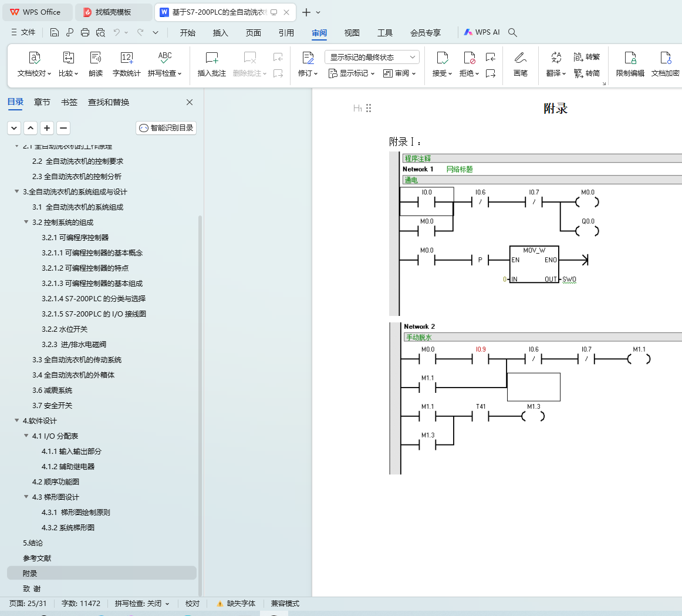Open WPS AI assistant
Image resolution: width=682 pixels, height=616 pixels.
click(x=482, y=32)
